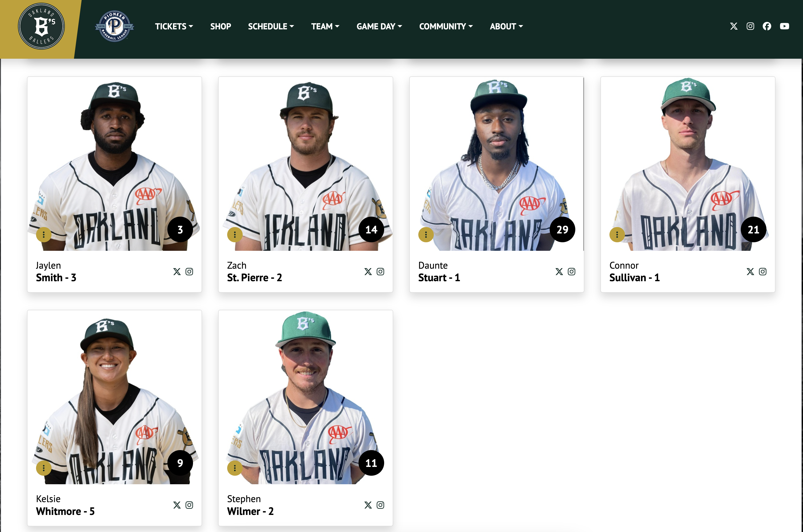Screen dimensions: 803x532
Task: Open the header Instagram icon
Action: (750, 26)
